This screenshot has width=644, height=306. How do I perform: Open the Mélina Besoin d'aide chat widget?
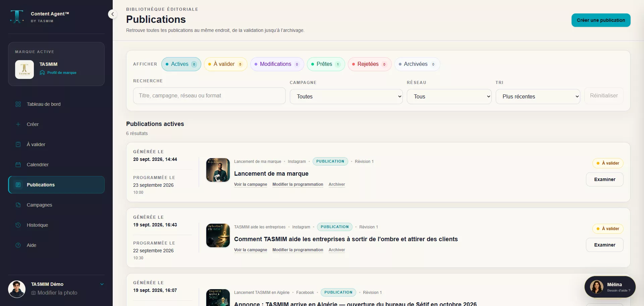[x=610, y=287]
